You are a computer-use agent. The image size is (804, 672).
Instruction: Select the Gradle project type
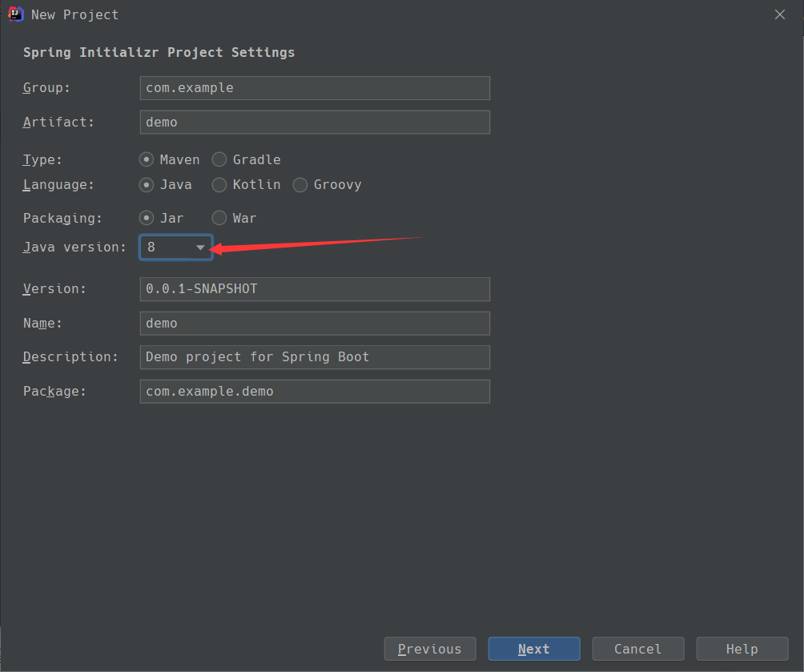(219, 159)
